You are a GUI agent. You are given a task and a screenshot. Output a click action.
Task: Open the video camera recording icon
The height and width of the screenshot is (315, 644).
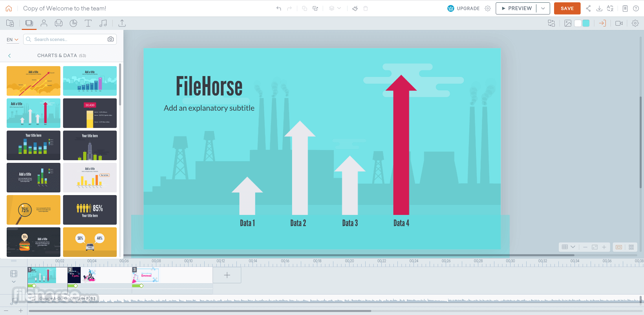point(619,23)
